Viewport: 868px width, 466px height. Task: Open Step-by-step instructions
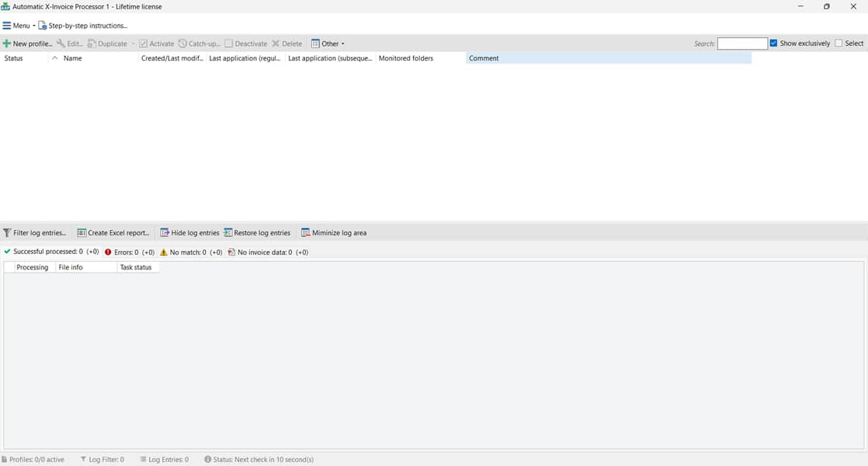(82, 26)
